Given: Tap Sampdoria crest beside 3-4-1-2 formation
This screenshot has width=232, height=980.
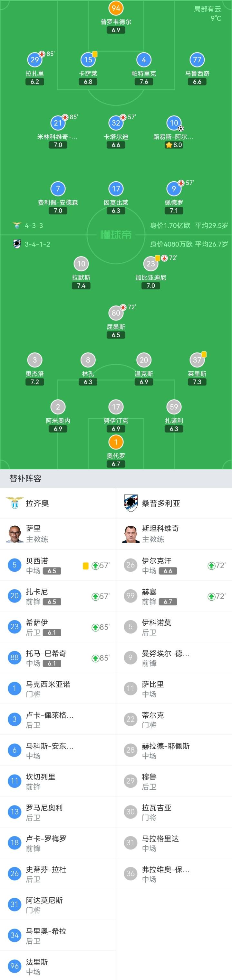Looking at the screenshot, I should pos(17,244).
